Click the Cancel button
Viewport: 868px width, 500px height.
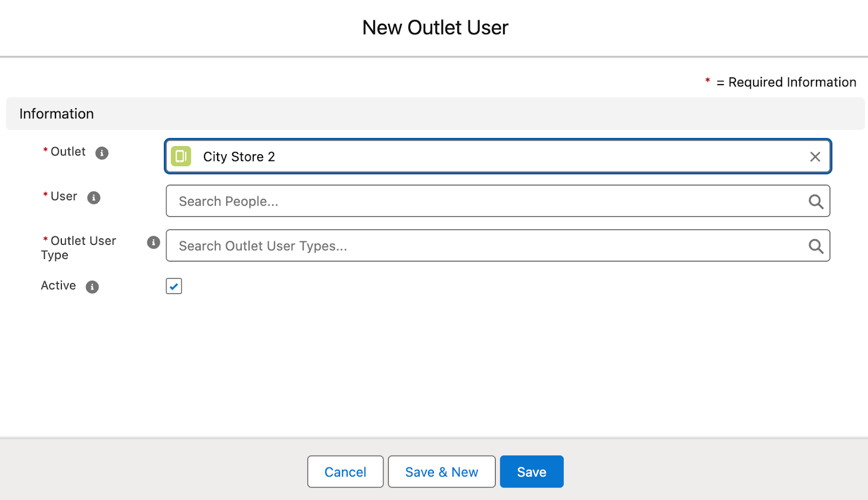(345, 471)
